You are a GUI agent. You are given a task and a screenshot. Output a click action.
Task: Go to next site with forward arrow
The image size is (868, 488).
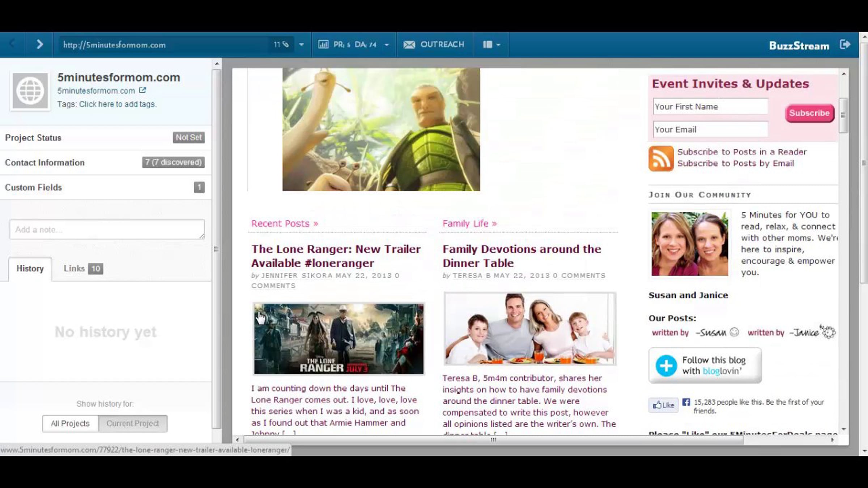pyautogui.click(x=40, y=44)
